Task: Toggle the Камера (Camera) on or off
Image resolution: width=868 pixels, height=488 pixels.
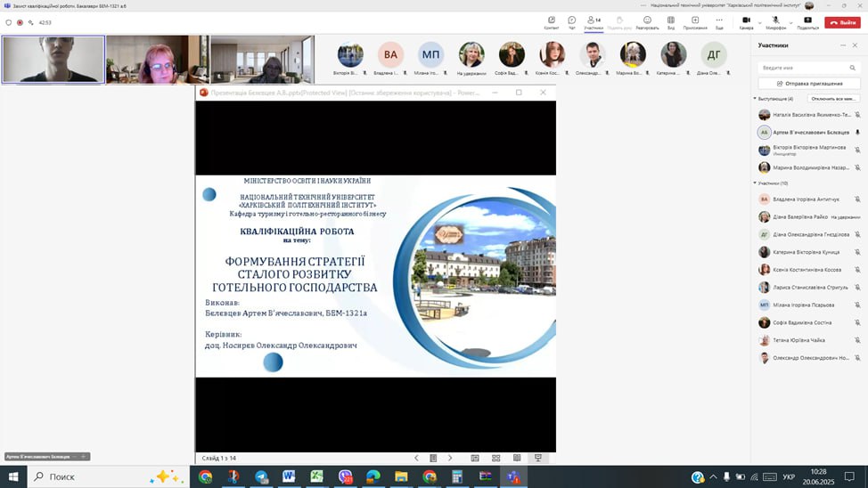Action: (x=745, y=20)
